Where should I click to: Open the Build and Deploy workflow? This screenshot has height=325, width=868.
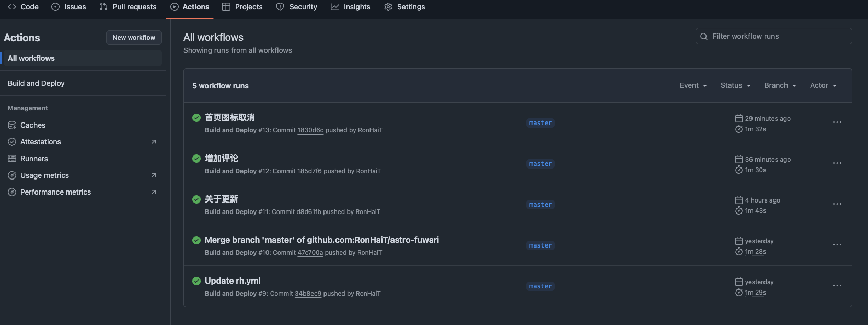[82, 83]
